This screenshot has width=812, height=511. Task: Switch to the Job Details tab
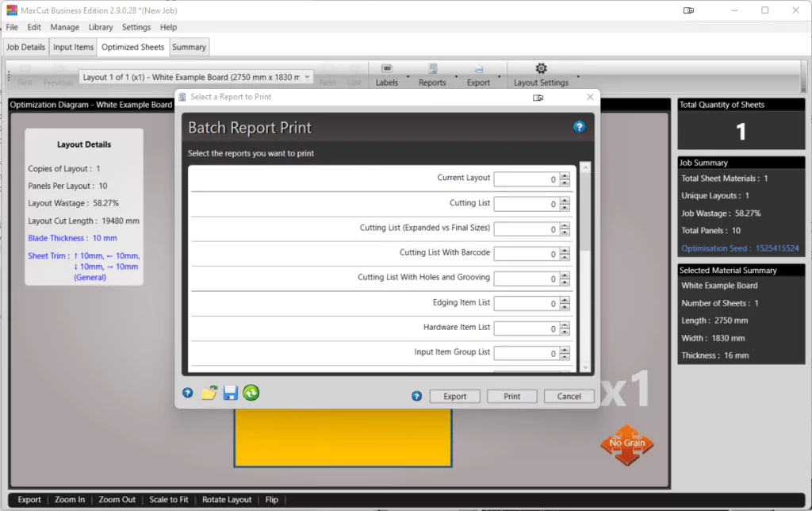25,47
